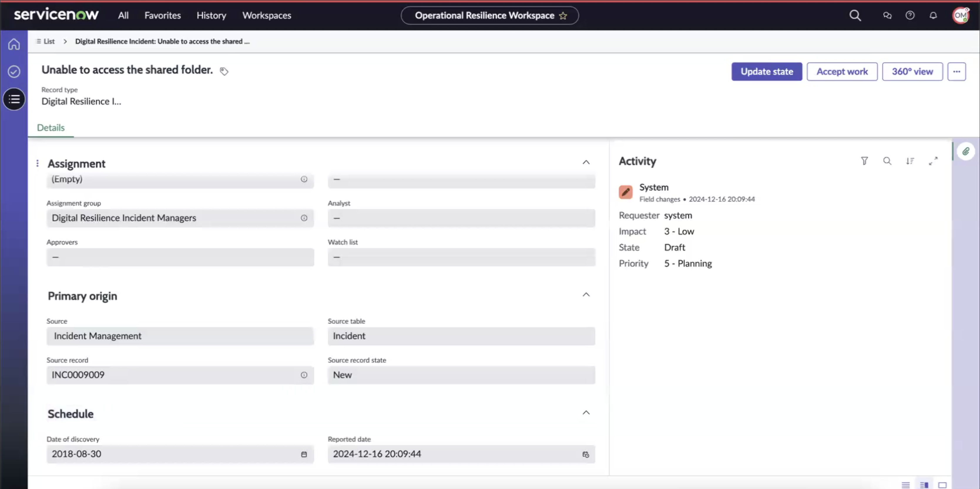The height and width of the screenshot is (489, 980).
Task: Select the split side-panel layout icon
Action: 924,485
